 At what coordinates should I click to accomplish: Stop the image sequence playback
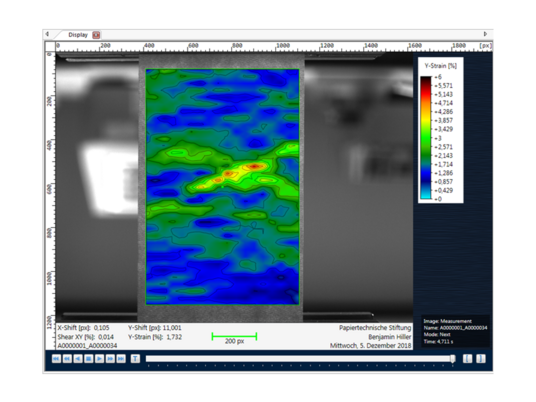89,359
